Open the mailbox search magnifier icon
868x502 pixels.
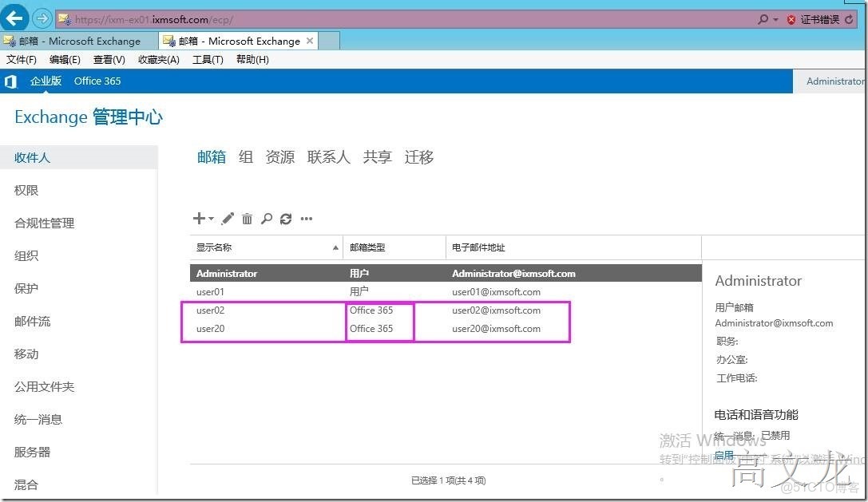click(266, 218)
